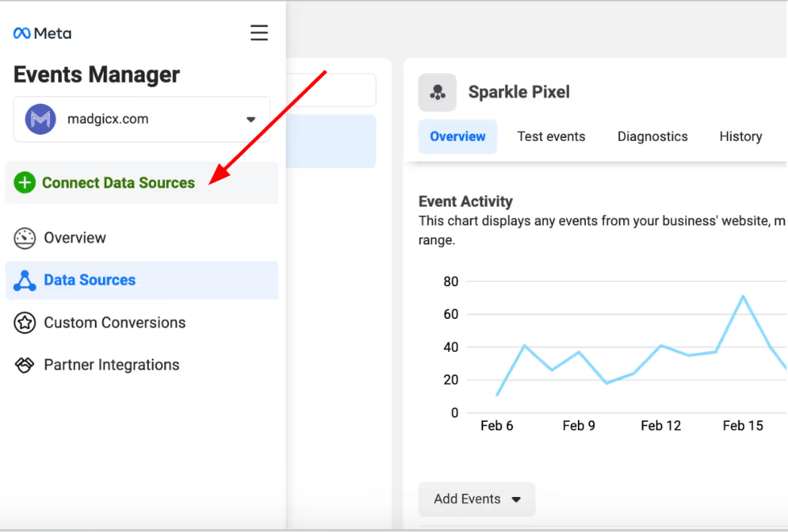Viewport: 788px width, 532px height.
Task: Click the Feb 15 axis label
Action: click(x=743, y=426)
